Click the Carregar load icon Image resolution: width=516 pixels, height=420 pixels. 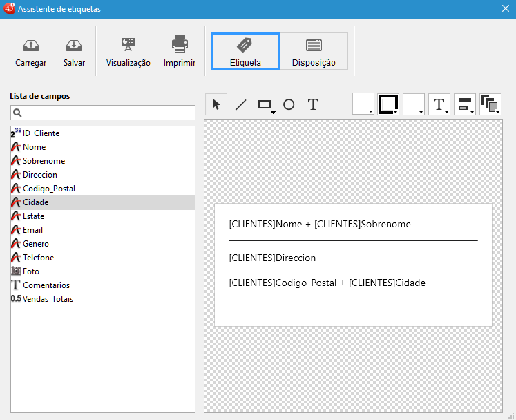click(x=30, y=46)
